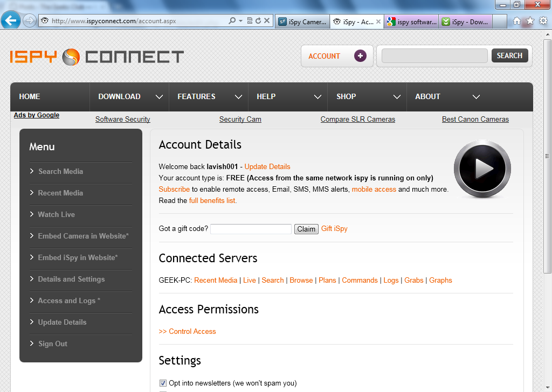This screenshot has height=392, width=552.
Task: Open the HELP navigation item
Action: click(266, 97)
